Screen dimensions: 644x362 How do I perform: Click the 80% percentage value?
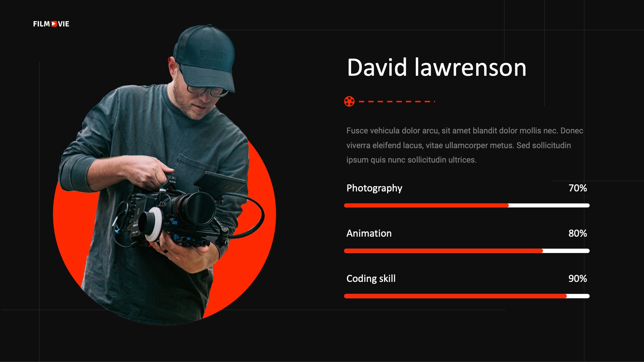pyautogui.click(x=578, y=233)
